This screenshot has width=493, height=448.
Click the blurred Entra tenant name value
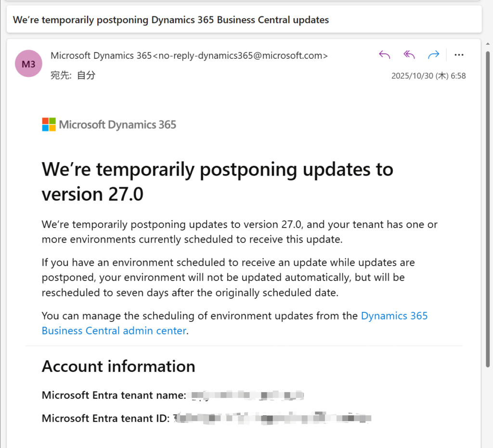coord(247,396)
